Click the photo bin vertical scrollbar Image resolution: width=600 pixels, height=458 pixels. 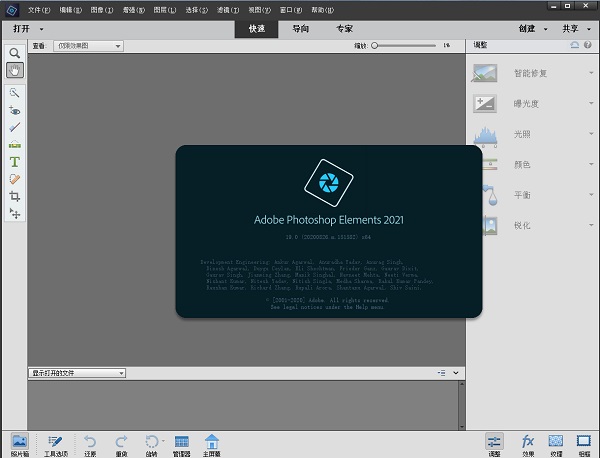462,406
